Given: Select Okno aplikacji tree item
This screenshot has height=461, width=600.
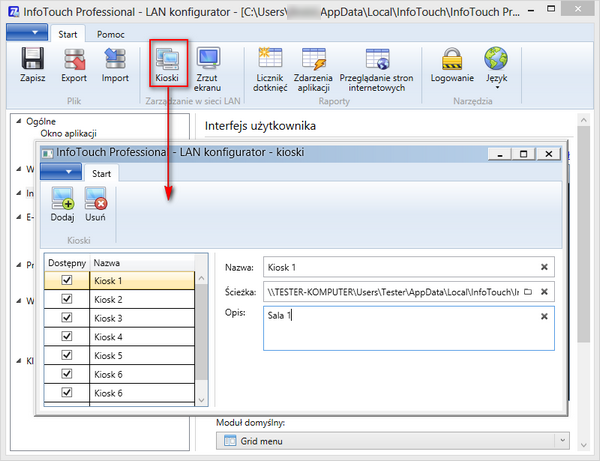Looking at the screenshot, I should pyautogui.click(x=68, y=134).
